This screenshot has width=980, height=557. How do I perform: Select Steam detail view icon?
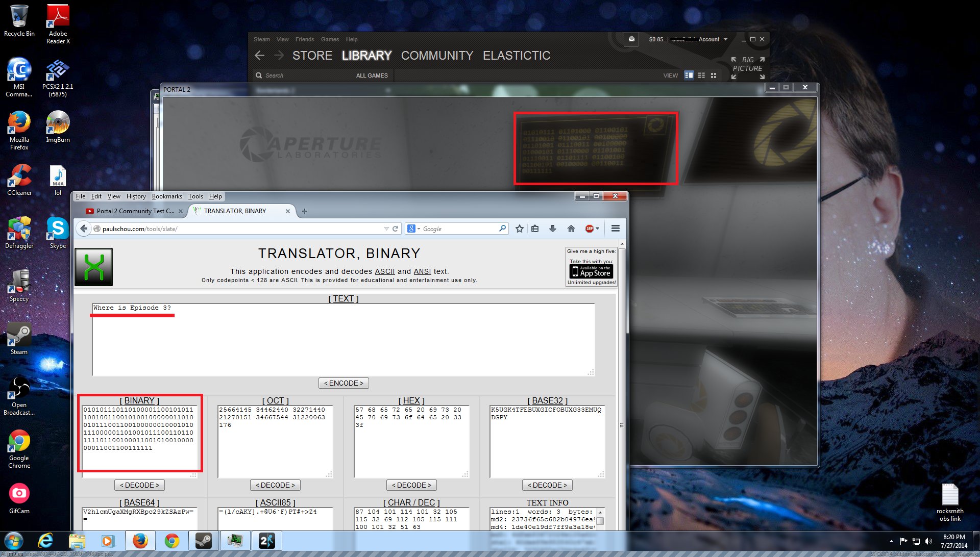(x=689, y=75)
